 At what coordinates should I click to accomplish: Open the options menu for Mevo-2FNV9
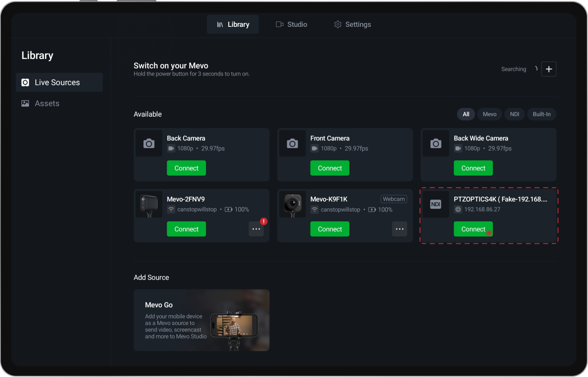(x=256, y=229)
